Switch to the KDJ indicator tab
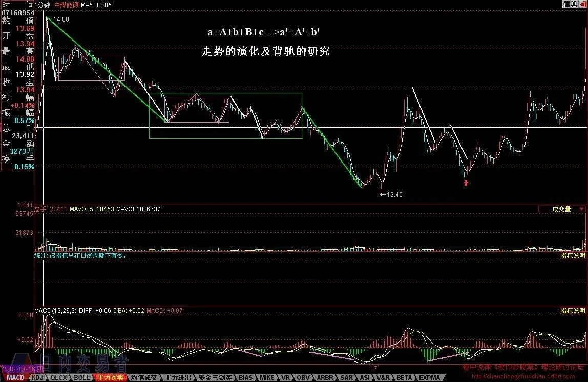This screenshot has height=382, width=588. [37, 378]
